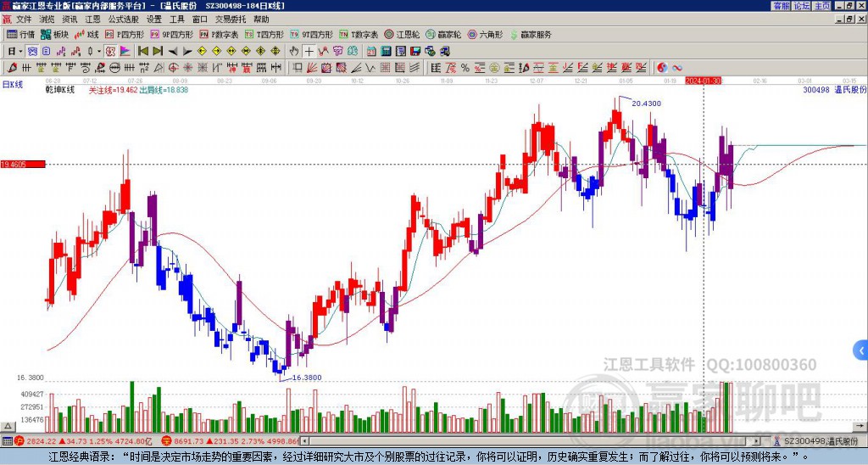Step chart right with black arrow

click(x=187, y=52)
